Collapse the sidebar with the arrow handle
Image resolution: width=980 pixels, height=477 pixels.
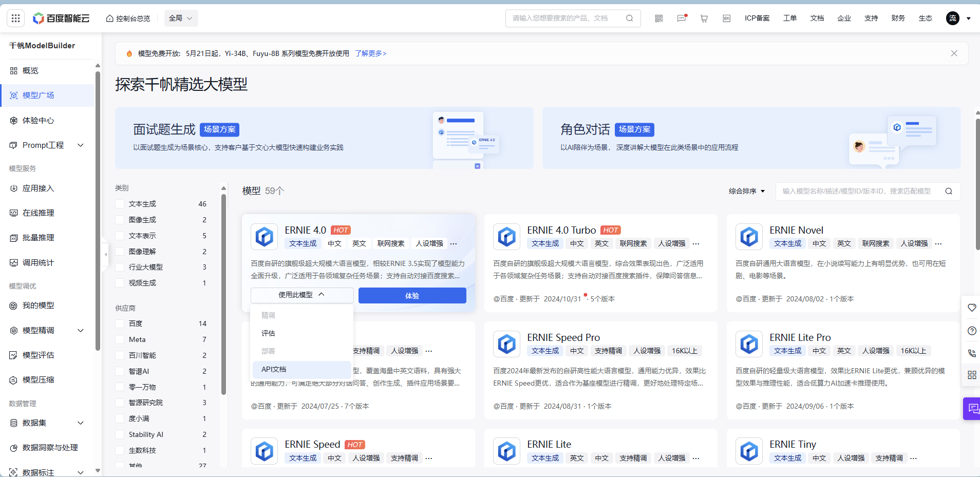[x=105, y=254]
